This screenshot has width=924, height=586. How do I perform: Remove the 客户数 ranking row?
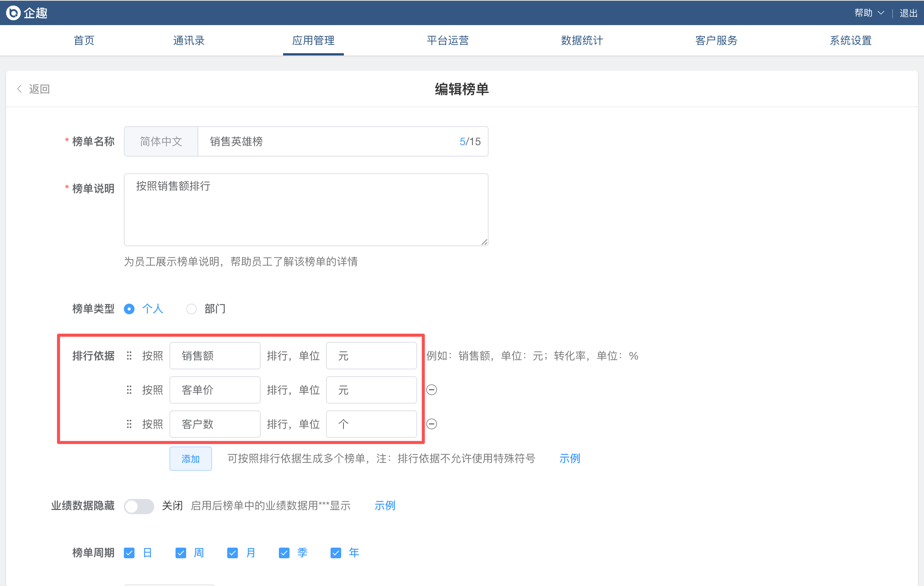432,424
